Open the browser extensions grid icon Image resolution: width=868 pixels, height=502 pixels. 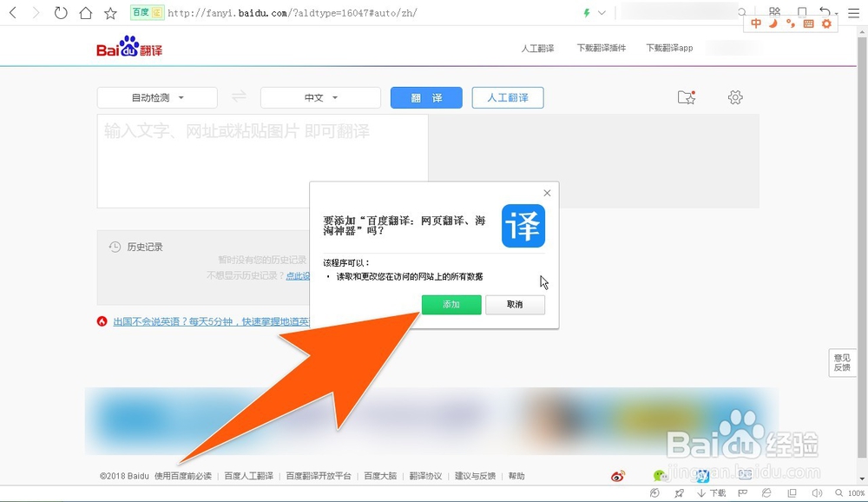[774, 11]
